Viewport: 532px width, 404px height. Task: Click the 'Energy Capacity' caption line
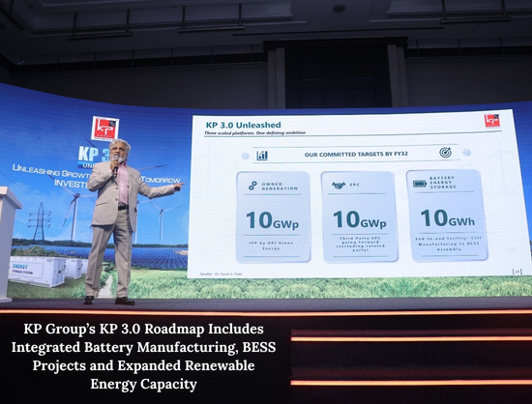point(143,384)
